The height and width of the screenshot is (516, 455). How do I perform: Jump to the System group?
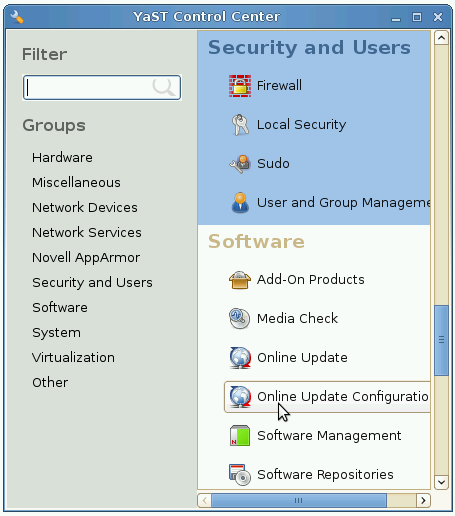(56, 333)
